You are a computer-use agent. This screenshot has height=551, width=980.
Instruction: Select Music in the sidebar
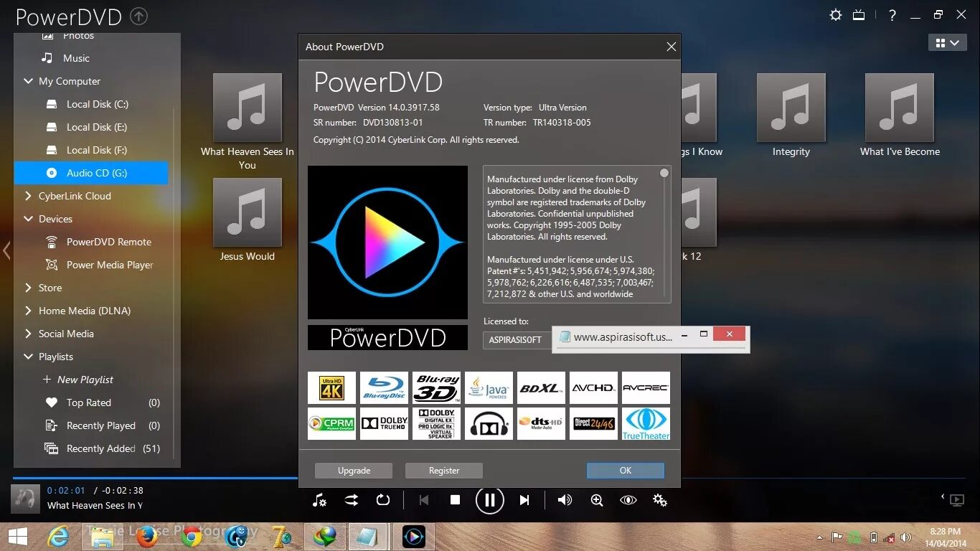pyautogui.click(x=76, y=58)
